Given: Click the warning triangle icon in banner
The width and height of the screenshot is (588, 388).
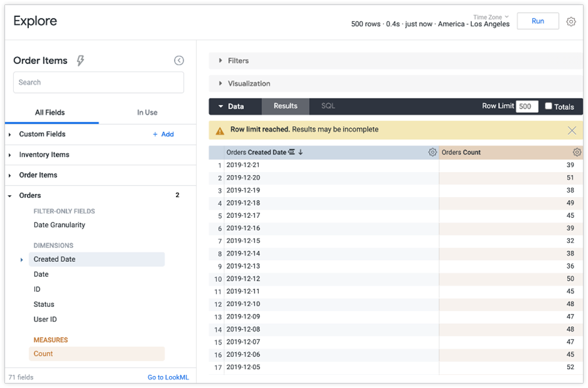Looking at the screenshot, I should 220,131.
